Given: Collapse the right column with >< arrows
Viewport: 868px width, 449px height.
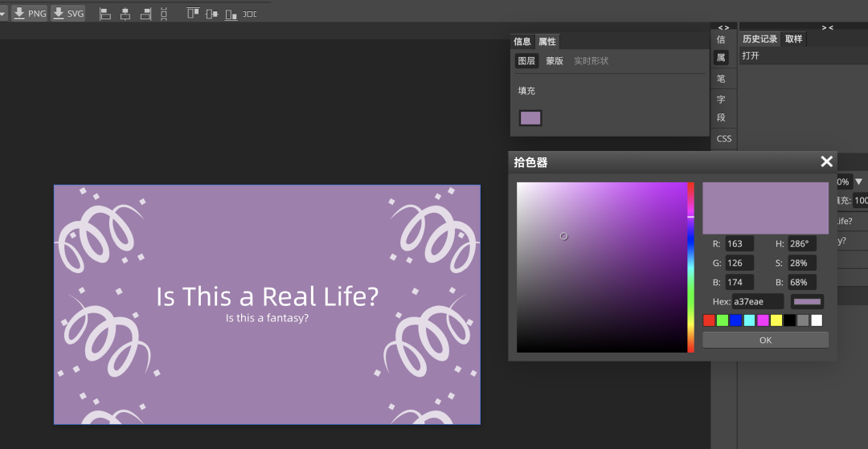Looking at the screenshot, I should tap(827, 27).
